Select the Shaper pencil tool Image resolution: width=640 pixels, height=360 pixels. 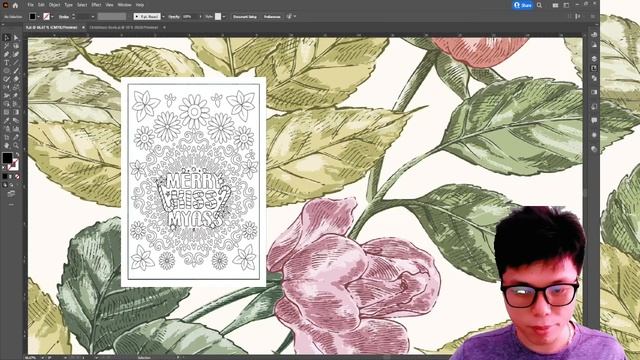[x=7, y=79]
